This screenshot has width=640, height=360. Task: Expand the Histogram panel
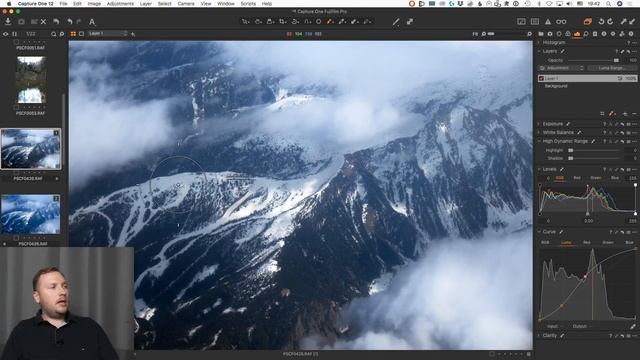[x=539, y=42]
